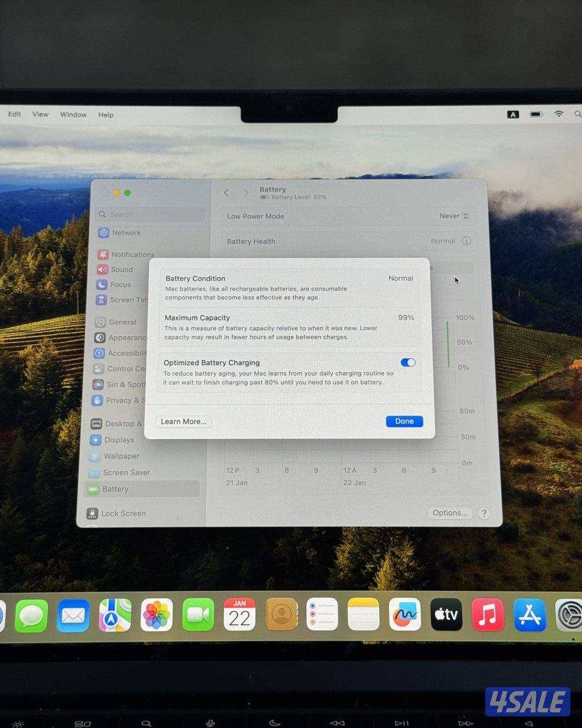The image size is (582, 728).
Task: Open the Calendar app in Dock
Action: (239, 615)
